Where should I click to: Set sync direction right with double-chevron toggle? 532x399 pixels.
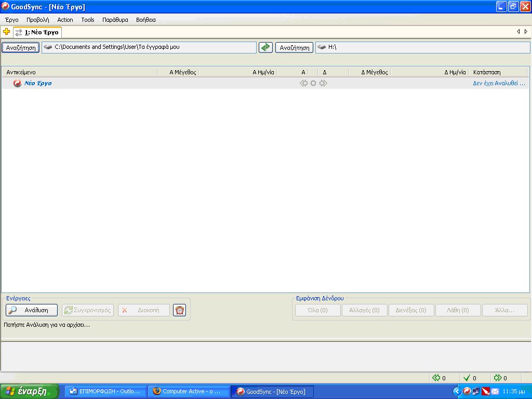tap(323, 83)
